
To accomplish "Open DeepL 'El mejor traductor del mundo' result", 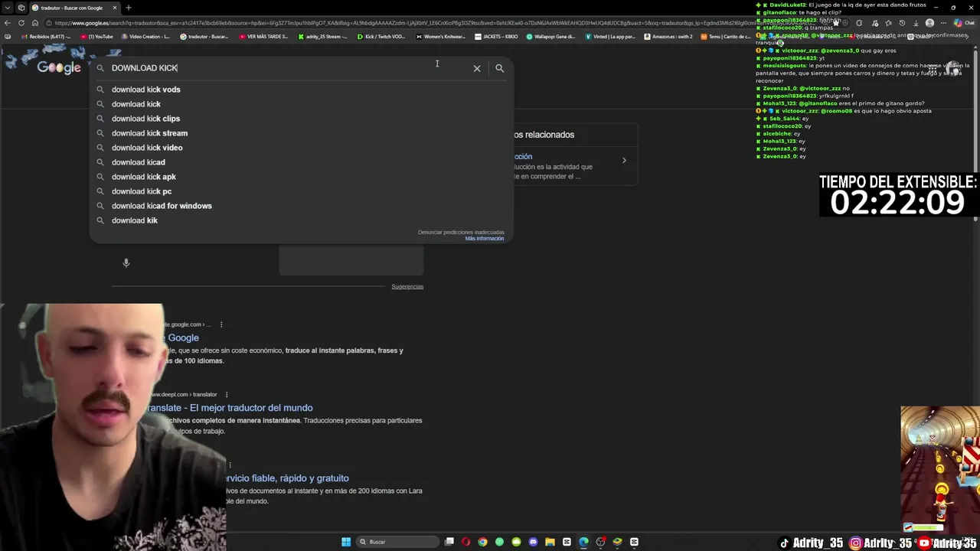I will [230, 408].
